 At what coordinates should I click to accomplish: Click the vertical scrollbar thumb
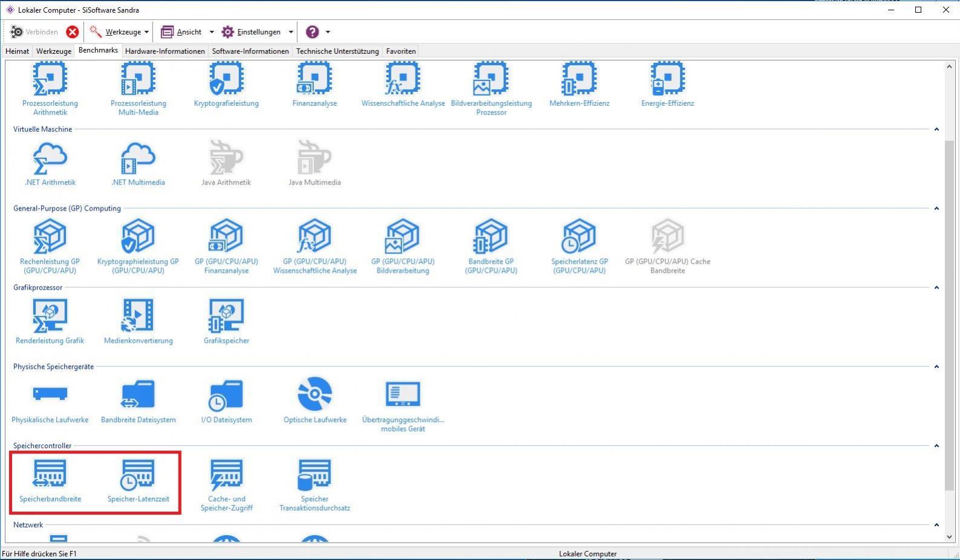[949, 314]
